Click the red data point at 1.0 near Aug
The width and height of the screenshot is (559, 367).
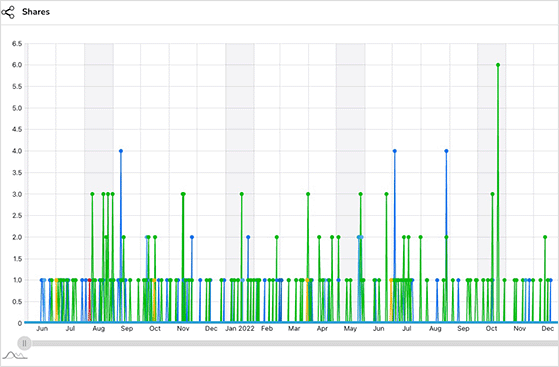[89, 280]
